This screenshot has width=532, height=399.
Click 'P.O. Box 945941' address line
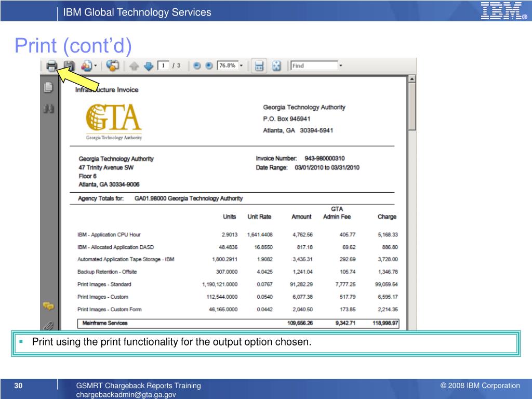click(286, 119)
